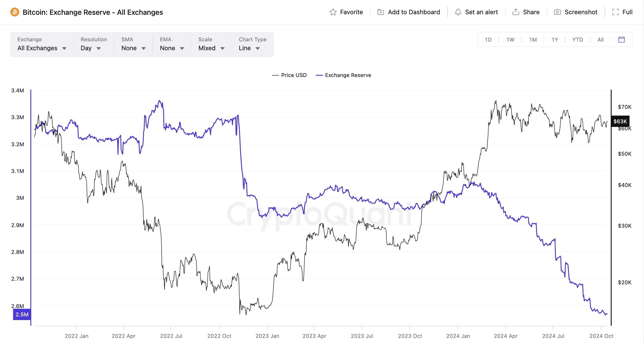Toggle Price USD series in legend

click(x=289, y=75)
